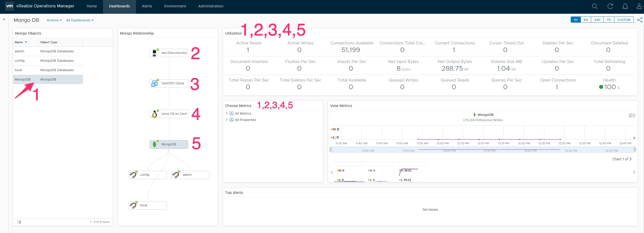Set time range to 1H
The width and height of the screenshot is (644, 233).
[x=576, y=20]
